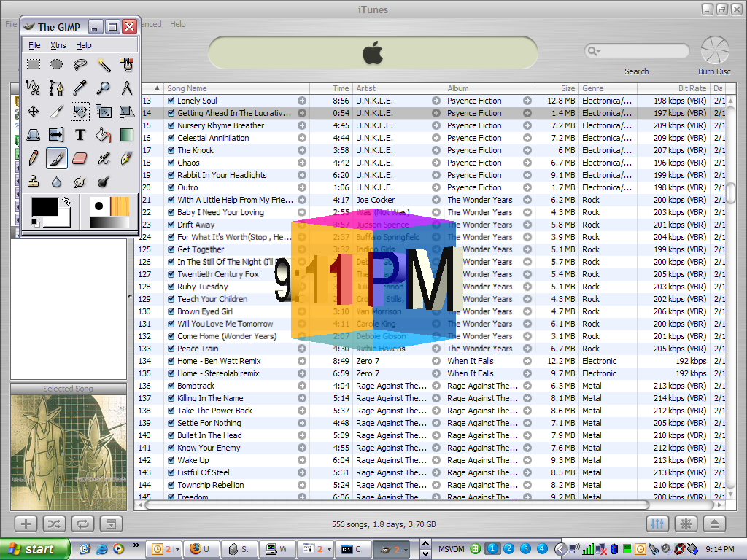Click the eject disc button
This screenshot has height=560, width=747.
coord(714,524)
